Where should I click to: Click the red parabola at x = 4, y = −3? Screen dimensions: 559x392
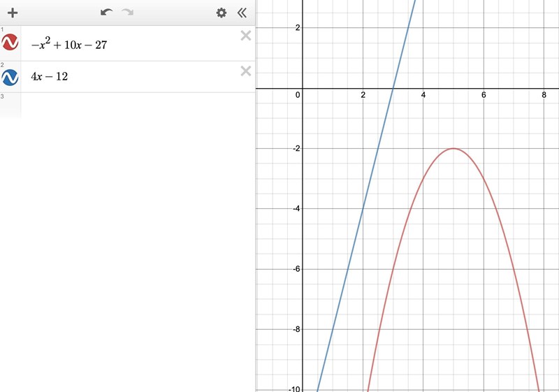click(x=423, y=178)
